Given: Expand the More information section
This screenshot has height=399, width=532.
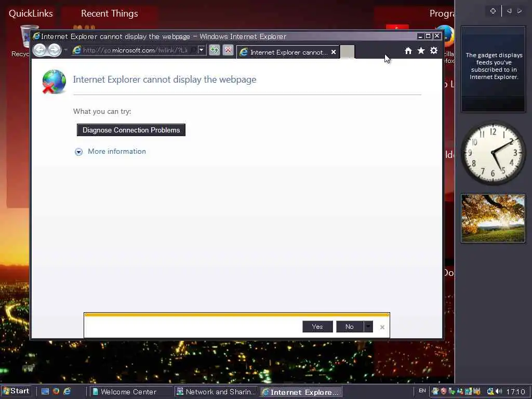Looking at the screenshot, I should click(78, 152).
